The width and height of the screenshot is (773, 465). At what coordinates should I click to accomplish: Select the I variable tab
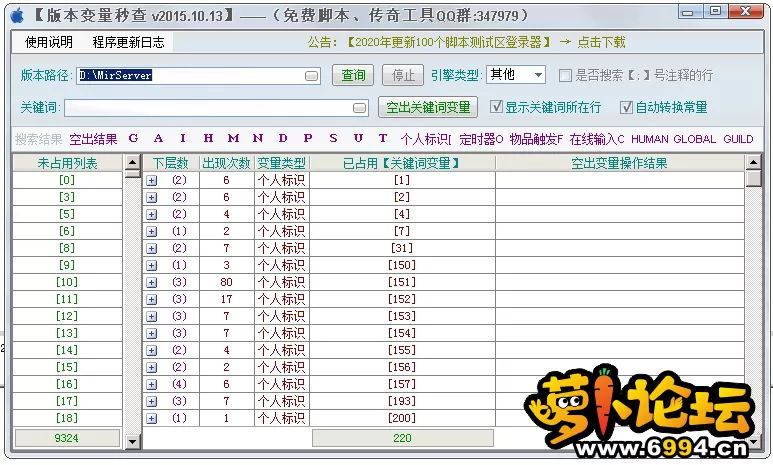pyautogui.click(x=183, y=139)
